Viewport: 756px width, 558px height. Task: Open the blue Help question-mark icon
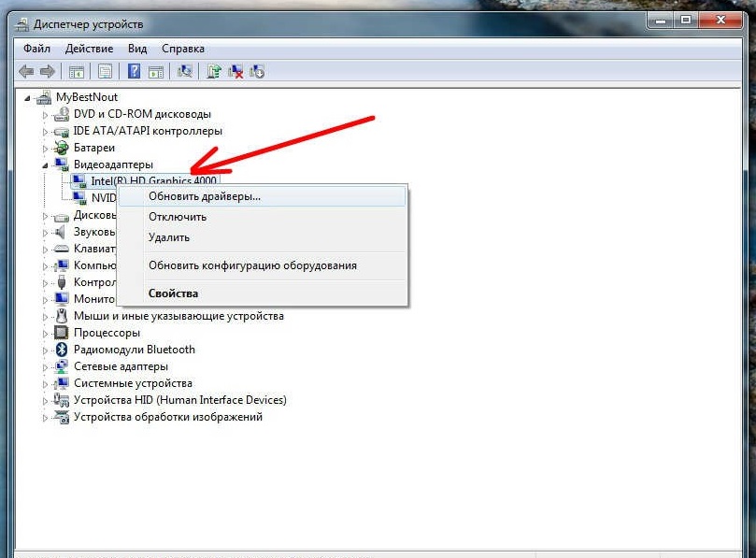pyautogui.click(x=134, y=71)
